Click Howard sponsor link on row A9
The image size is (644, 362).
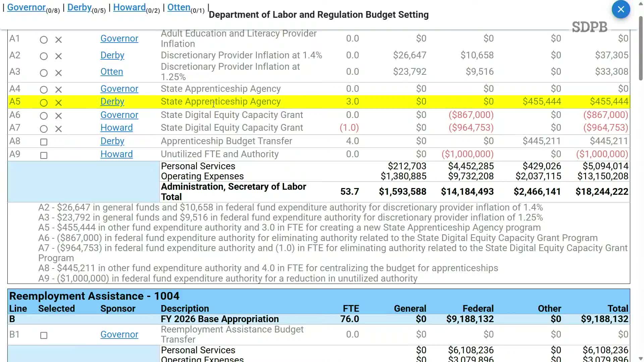[116, 154]
